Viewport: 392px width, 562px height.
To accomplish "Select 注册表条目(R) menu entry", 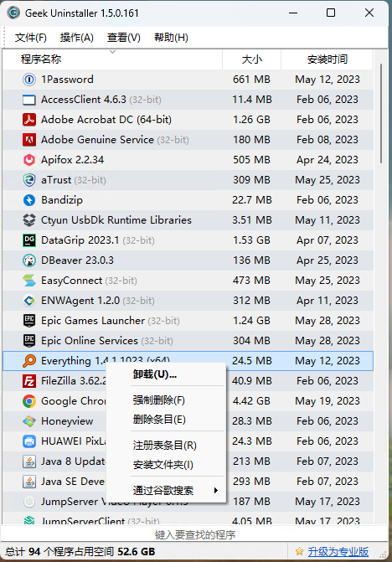I will point(164,445).
